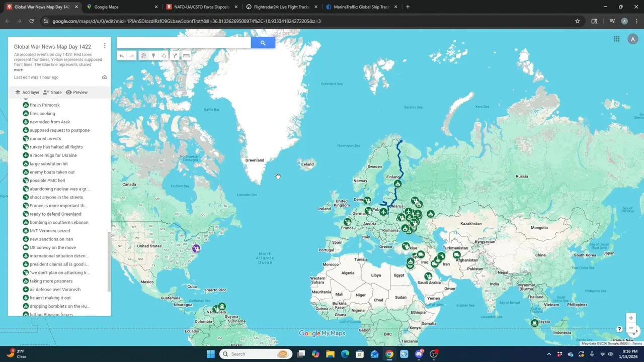The height and width of the screenshot is (362, 644).
Task: Select 'ready to defend Greenland' entry
Action: pos(55,214)
